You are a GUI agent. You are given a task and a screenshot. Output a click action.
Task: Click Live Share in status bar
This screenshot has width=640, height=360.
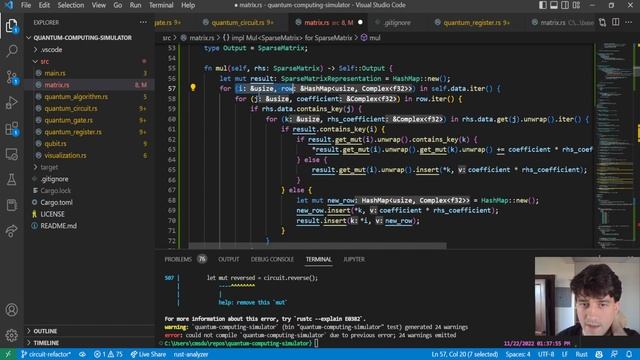(x=148, y=354)
